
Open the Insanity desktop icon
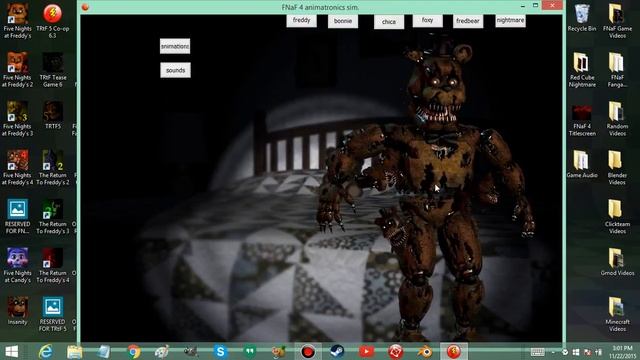17,311
